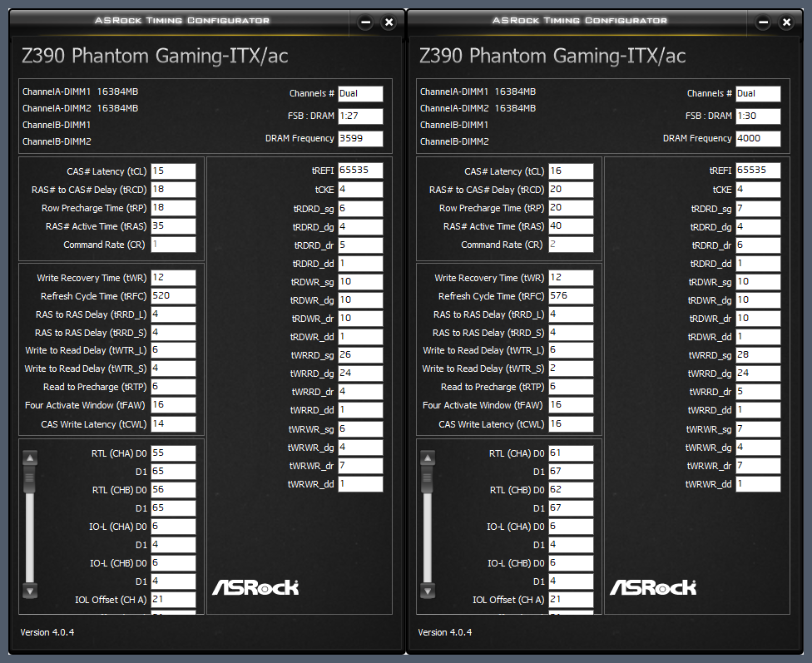This screenshot has width=812, height=663.
Task: Click the left scrollbar down arrow
Action: pyautogui.click(x=30, y=591)
